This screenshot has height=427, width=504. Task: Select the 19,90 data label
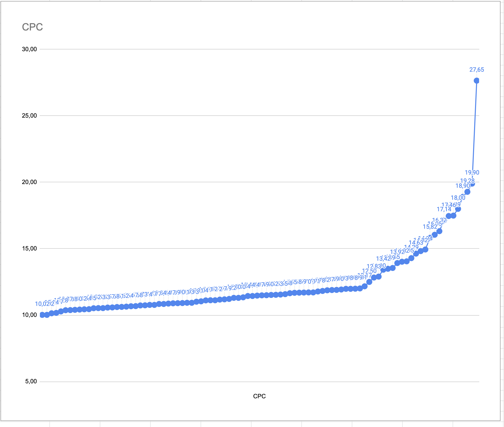472,173
